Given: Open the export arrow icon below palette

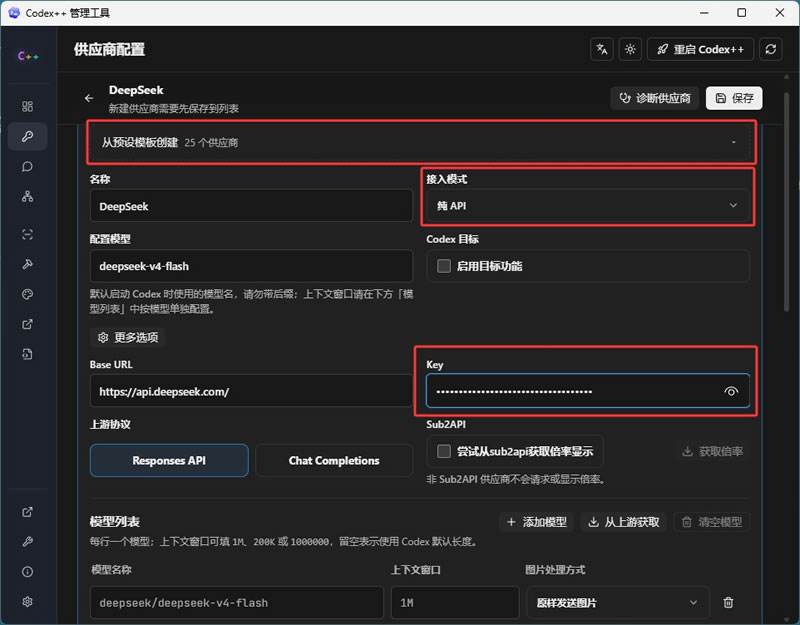Looking at the screenshot, I should (x=28, y=324).
